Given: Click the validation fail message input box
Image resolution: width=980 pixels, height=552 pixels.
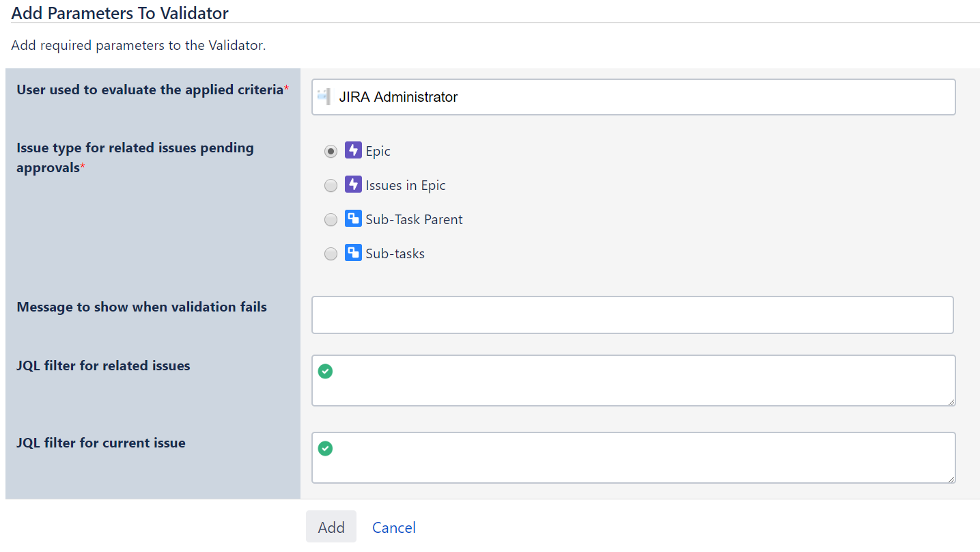Looking at the screenshot, I should (632, 315).
